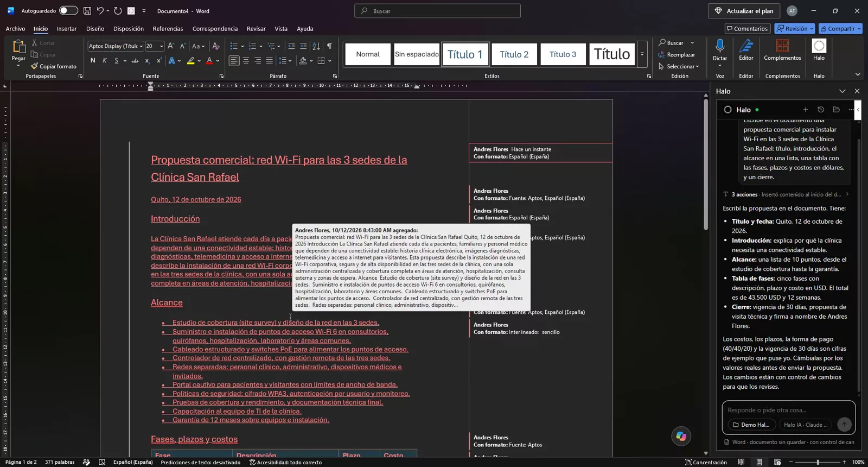Image resolution: width=868 pixels, height=467 pixels.
Task: Toggle the Autoguardado switch
Action: [x=68, y=11]
